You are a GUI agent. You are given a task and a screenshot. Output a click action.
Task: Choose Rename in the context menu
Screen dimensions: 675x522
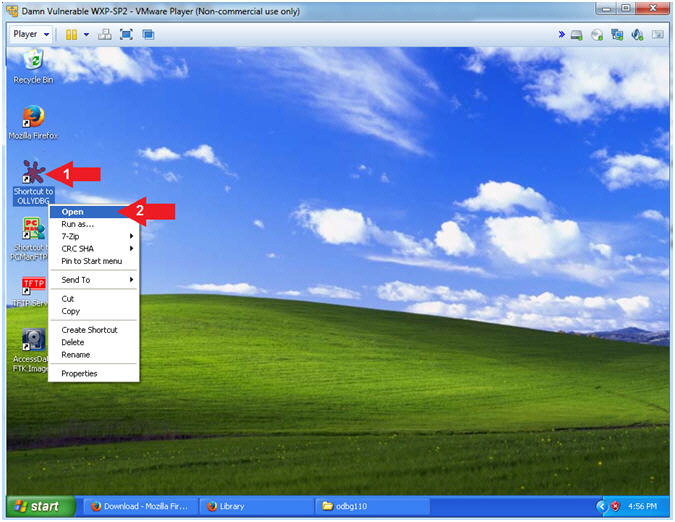[x=94, y=355]
